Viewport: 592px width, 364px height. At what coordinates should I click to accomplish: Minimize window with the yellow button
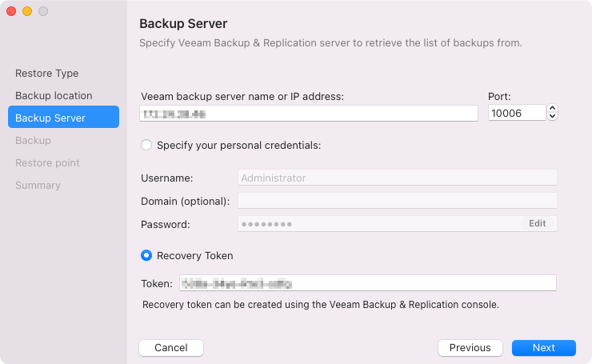[x=27, y=11]
